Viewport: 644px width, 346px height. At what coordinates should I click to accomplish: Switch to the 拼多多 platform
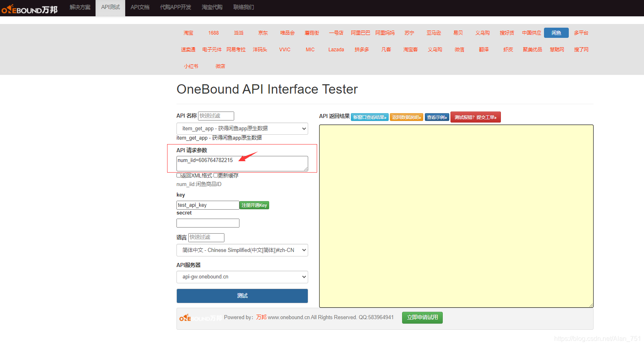[x=362, y=50]
